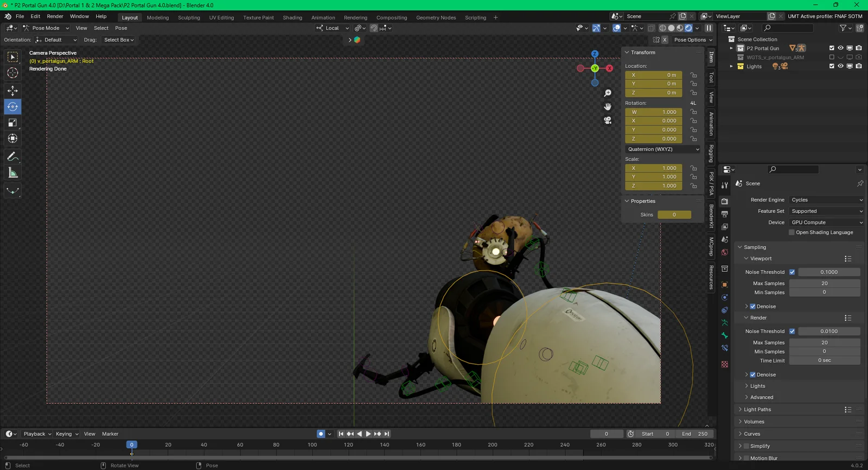Expand P2 Portal Gun collection tree

(731, 48)
